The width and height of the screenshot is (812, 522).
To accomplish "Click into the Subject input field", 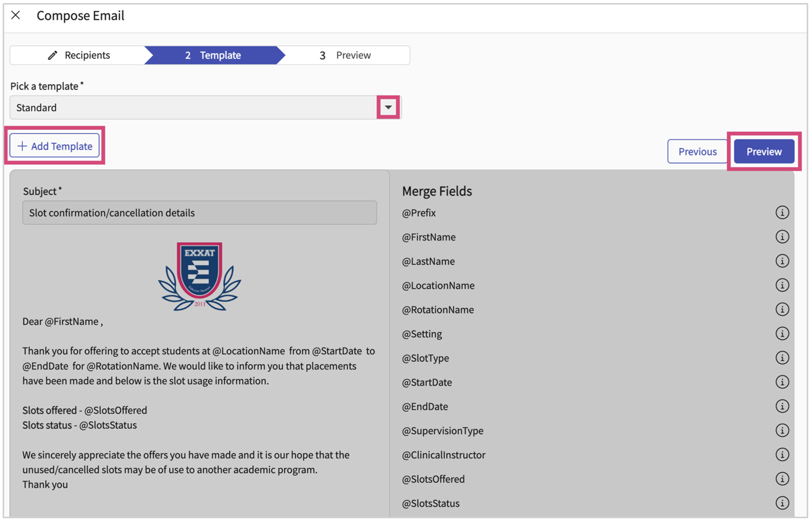I will point(199,213).
